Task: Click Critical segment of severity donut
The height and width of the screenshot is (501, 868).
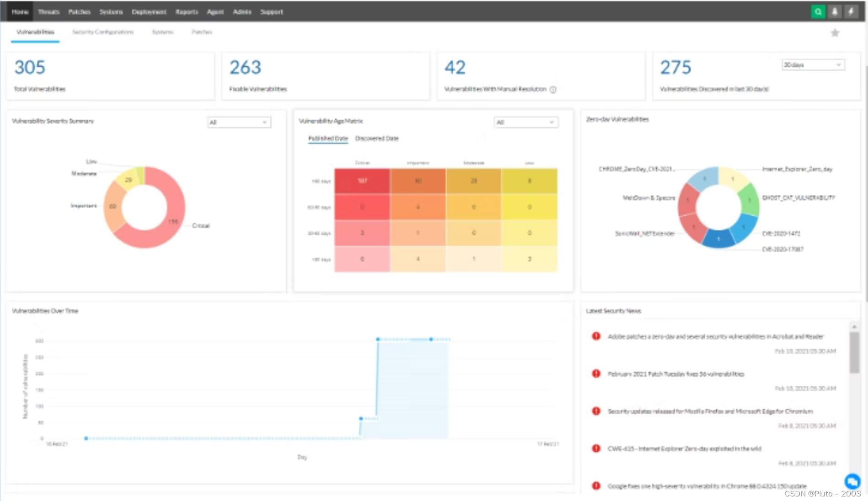Action: [x=173, y=222]
